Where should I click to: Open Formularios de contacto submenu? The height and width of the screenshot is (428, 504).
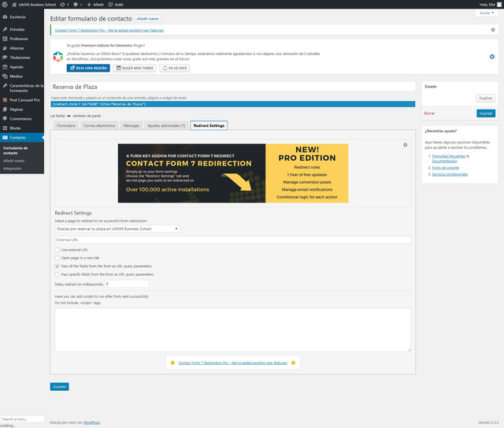point(16,151)
